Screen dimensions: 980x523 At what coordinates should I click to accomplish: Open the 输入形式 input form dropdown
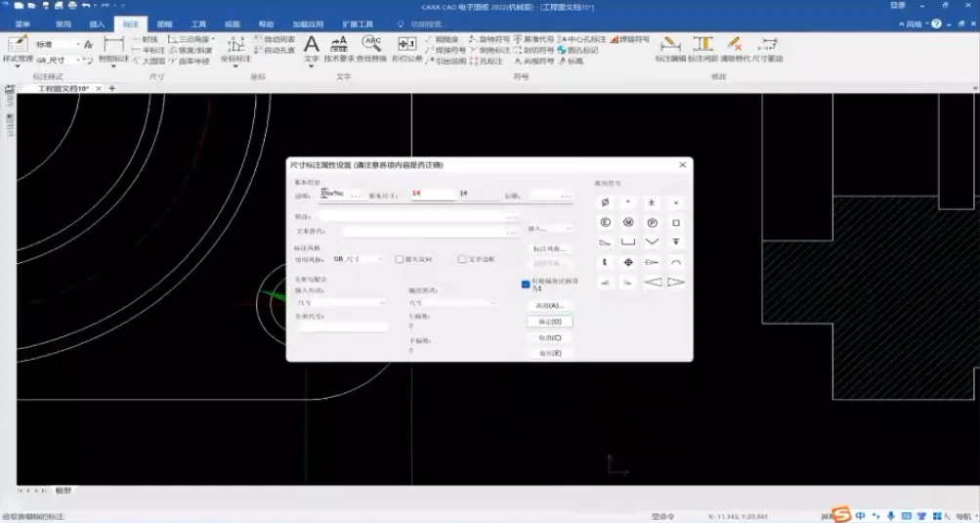point(341,303)
